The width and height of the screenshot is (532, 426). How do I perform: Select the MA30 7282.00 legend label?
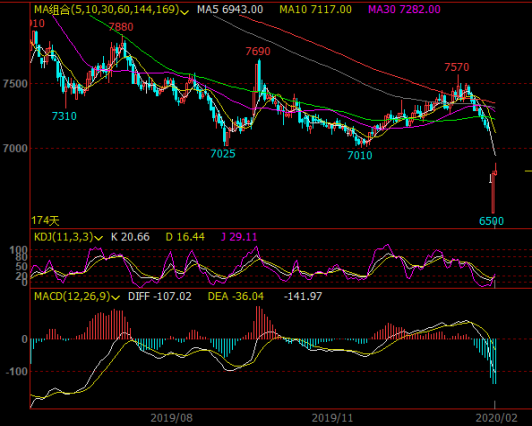point(404,9)
